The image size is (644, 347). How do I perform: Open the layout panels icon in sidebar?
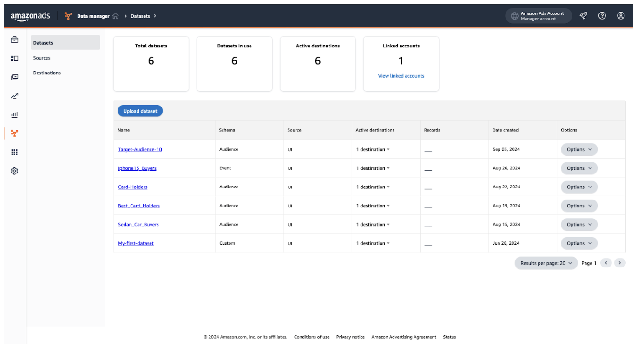click(14, 58)
